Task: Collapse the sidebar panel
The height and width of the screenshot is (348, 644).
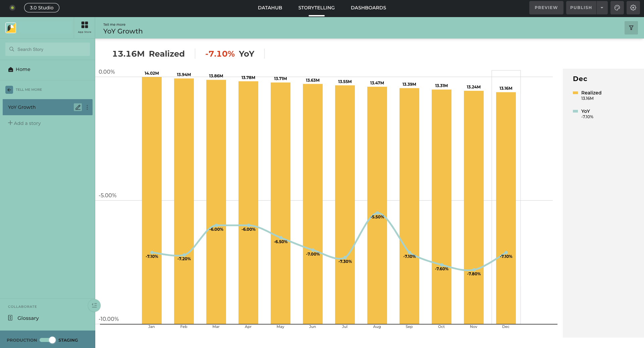Action: [x=94, y=305]
